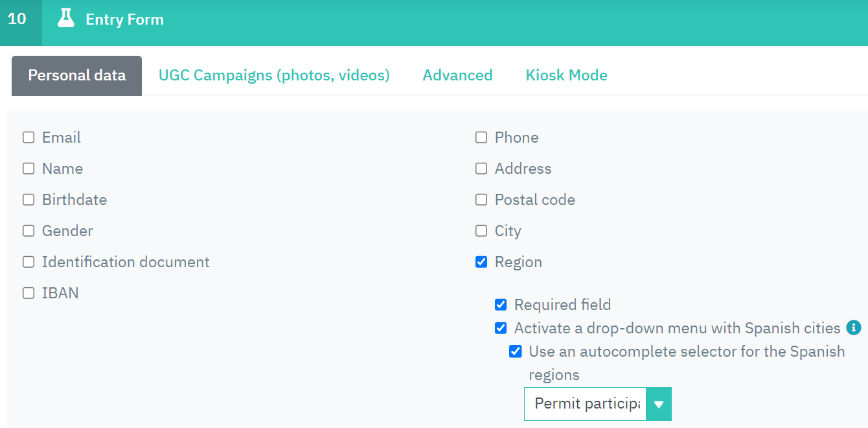Click the flask icon beside Entry Form
The width and height of the screenshot is (868, 428).
tap(65, 19)
